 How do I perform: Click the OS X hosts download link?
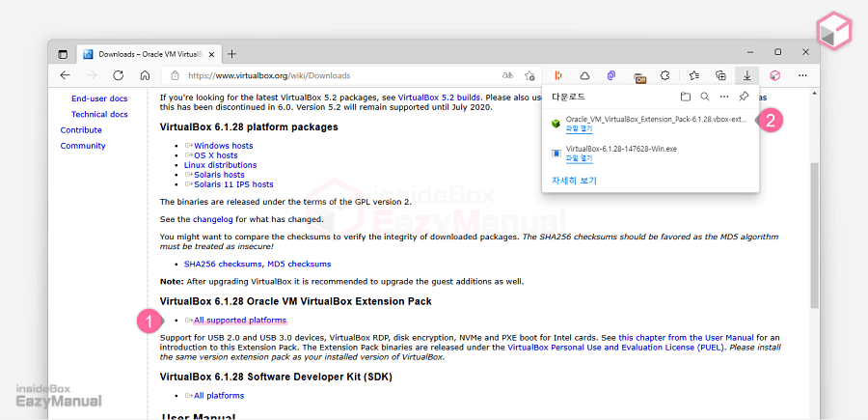[215, 155]
